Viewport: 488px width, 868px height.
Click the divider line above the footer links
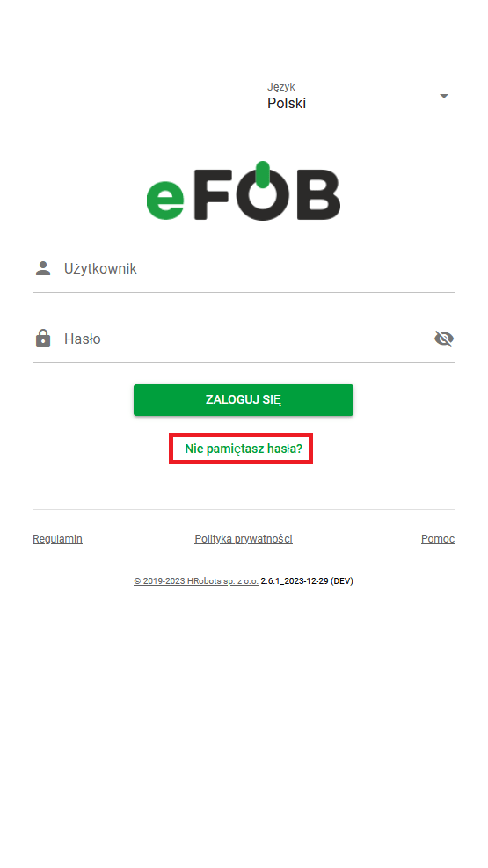[x=244, y=509]
